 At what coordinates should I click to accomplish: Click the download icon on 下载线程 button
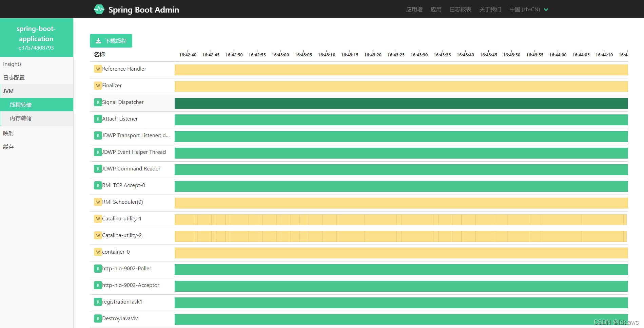[98, 41]
